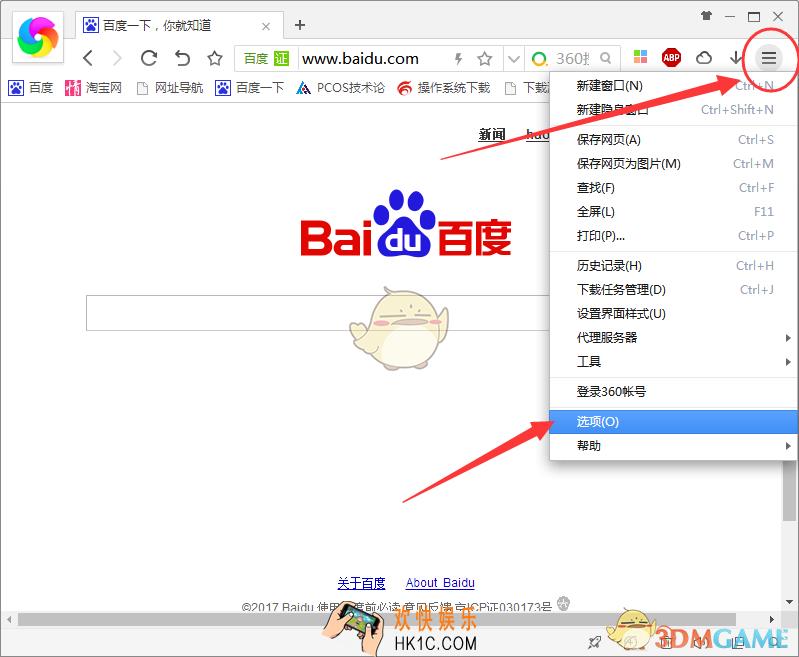799x657 pixels.
Task: Click the 360 search input box
Action: click(572, 59)
